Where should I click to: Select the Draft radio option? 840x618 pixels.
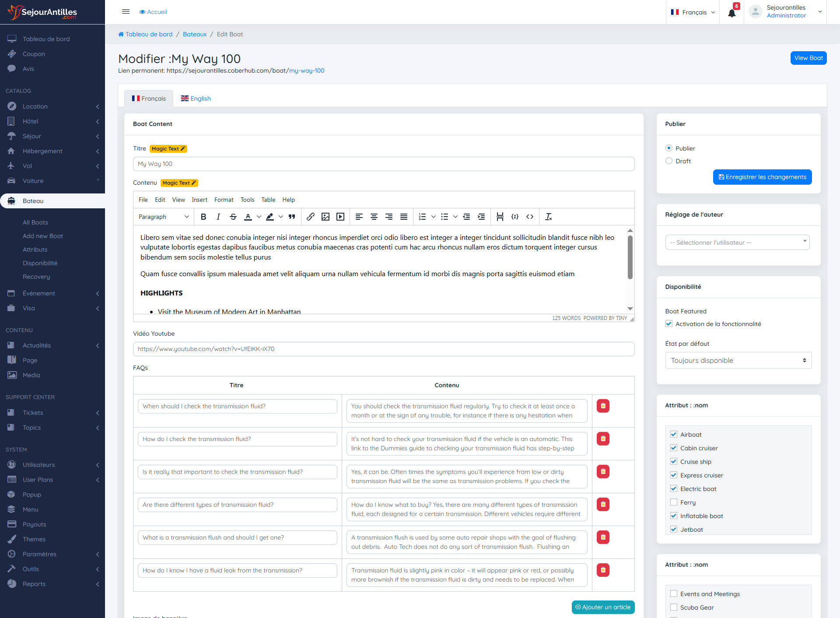pos(669,161)
